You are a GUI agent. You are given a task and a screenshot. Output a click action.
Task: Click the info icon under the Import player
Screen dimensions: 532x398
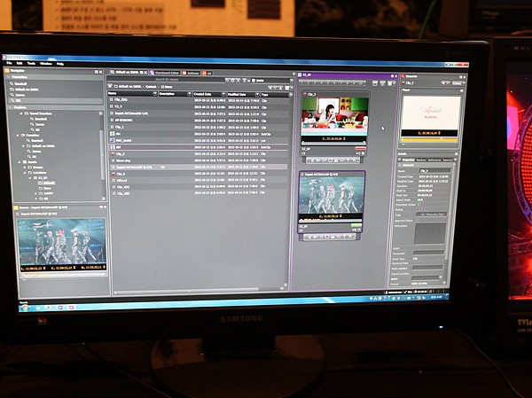click(301, 230)
